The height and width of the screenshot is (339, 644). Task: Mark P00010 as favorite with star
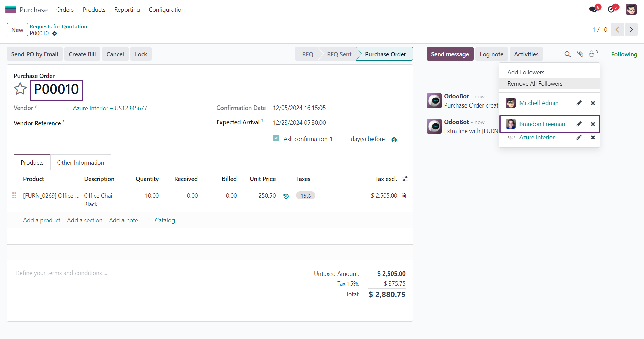click(20, 89)
